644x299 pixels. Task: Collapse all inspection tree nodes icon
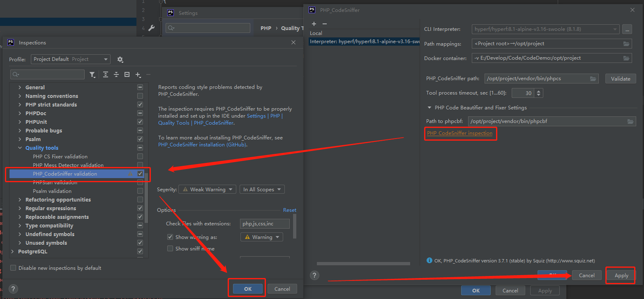click(116, 74)
